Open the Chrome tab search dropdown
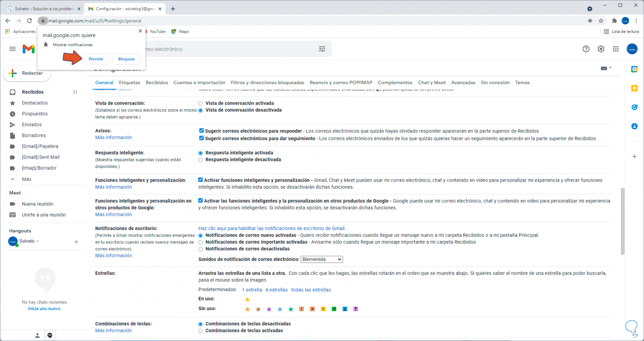 (x=590, y=9)
